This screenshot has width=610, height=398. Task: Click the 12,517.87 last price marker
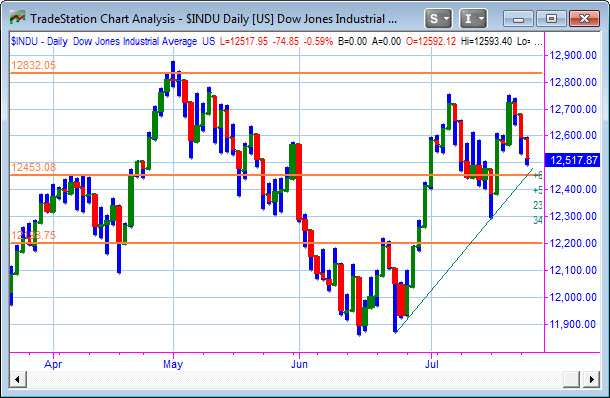click(573, 160)
